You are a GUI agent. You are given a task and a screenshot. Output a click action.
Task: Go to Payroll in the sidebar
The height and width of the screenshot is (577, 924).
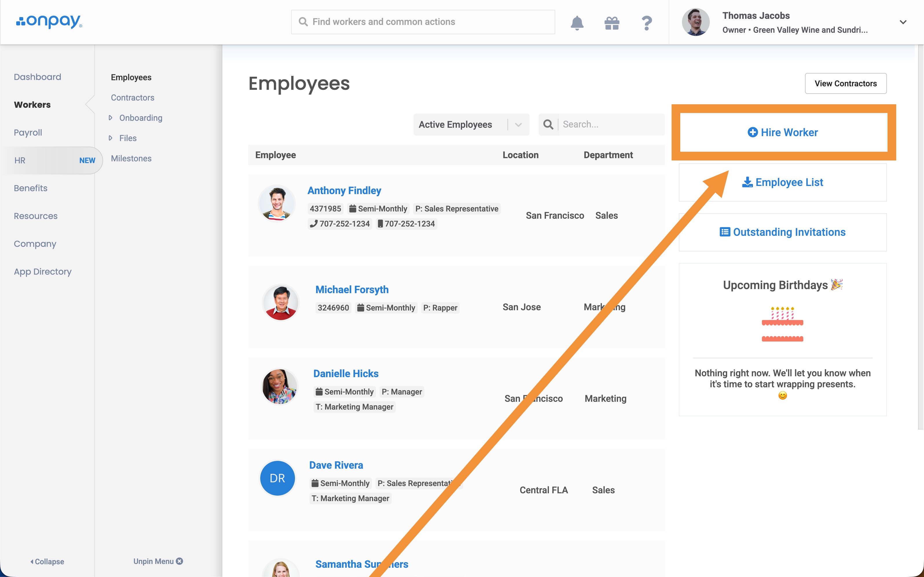click(28, 132)
